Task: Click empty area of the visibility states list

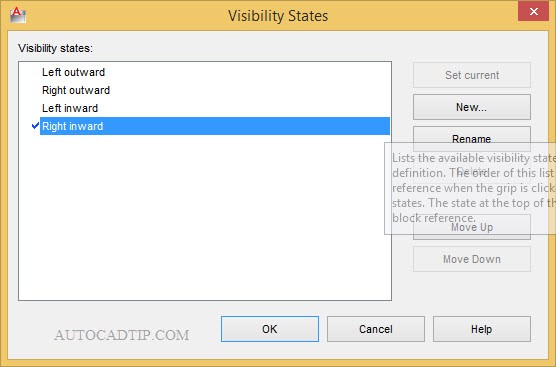Action: click(x=205, y=220)
